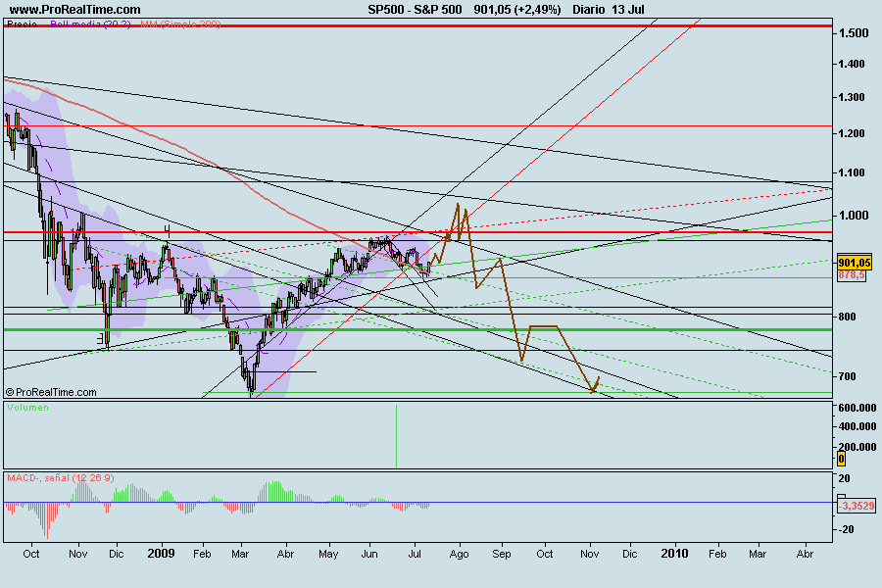Click the 600.000 volume axis value
This screenshot has width=882, height=588.
857,408
